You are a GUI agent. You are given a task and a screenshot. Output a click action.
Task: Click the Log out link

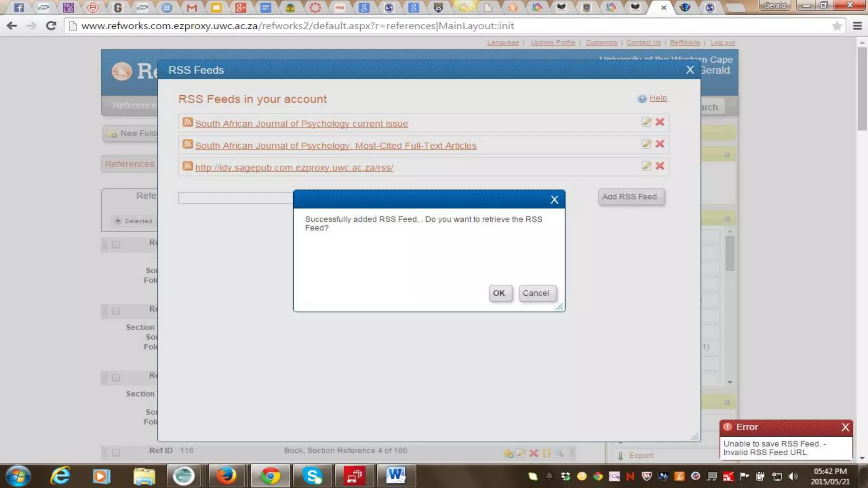722,42
